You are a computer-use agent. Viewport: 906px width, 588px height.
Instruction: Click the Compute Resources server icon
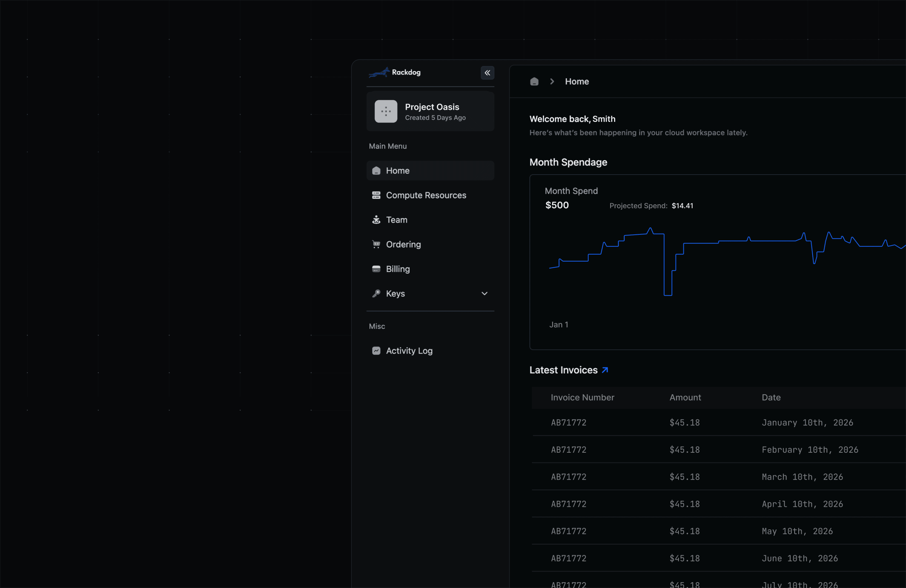click(376, 195)
